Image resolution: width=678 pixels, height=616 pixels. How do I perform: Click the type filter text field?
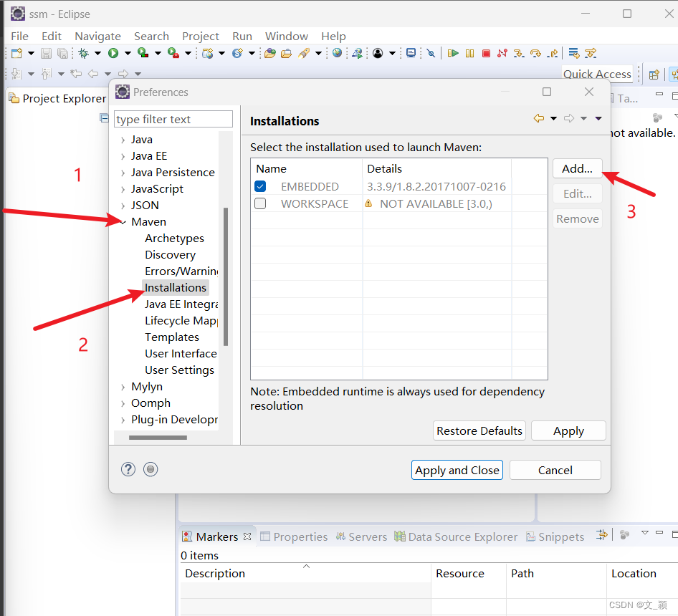click(x=173, y=118)
